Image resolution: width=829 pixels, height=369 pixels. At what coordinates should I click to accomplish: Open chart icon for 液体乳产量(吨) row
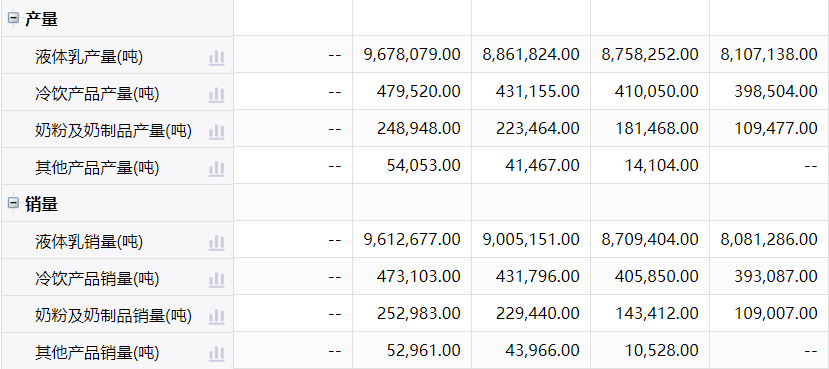[x=216, y=58]
